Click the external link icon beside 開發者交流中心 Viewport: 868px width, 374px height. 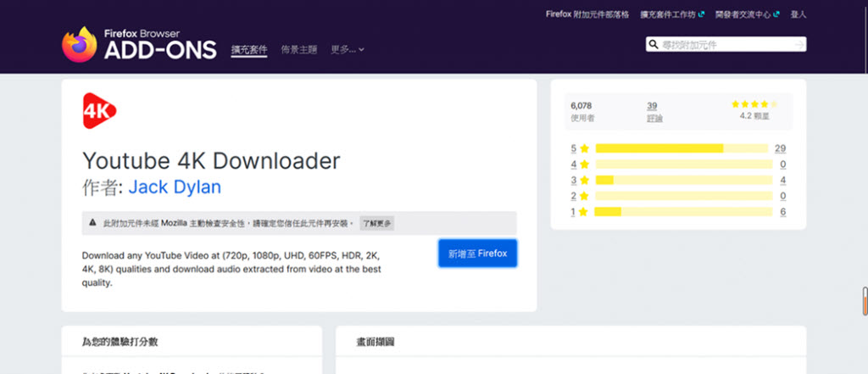(x=776, y=14)
